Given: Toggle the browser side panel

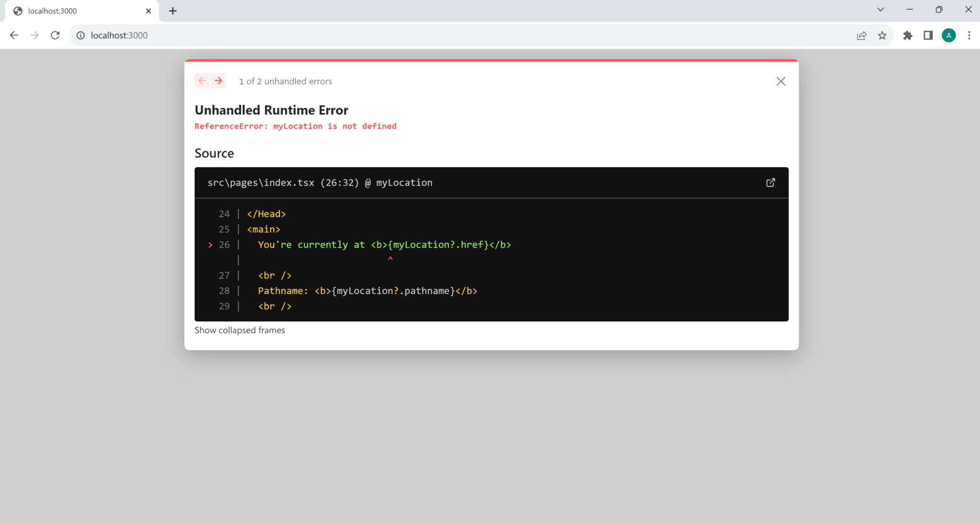Looking at the screenshot, I should [928, 35].
